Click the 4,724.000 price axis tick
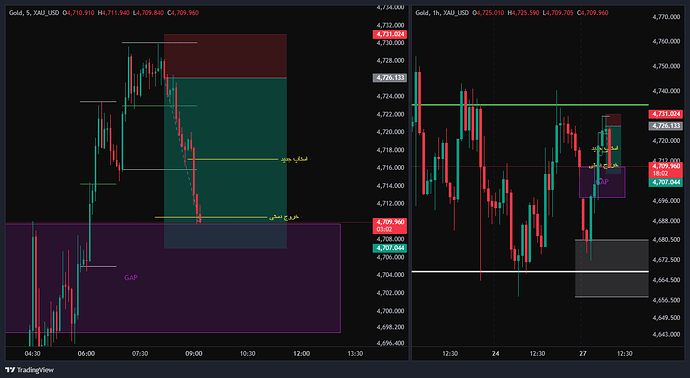Screen dimensions: 690x378 390,96
